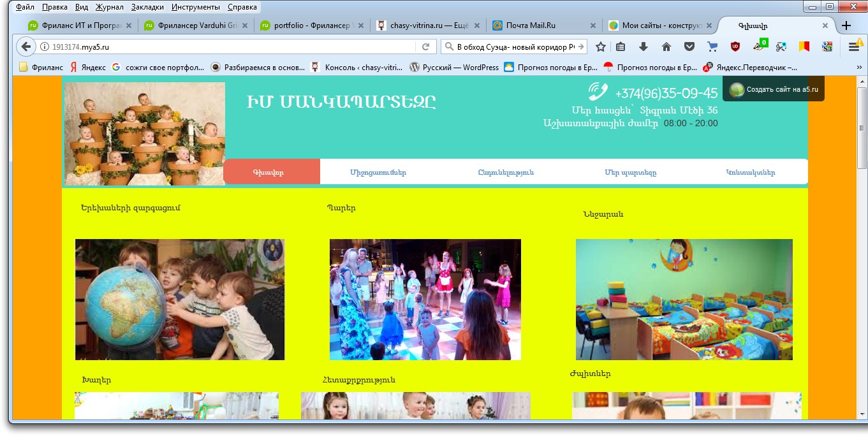The image size is (868, 436).
Task: Open the bedroom with colorful beds photo
Action: (x=684, y=300)
